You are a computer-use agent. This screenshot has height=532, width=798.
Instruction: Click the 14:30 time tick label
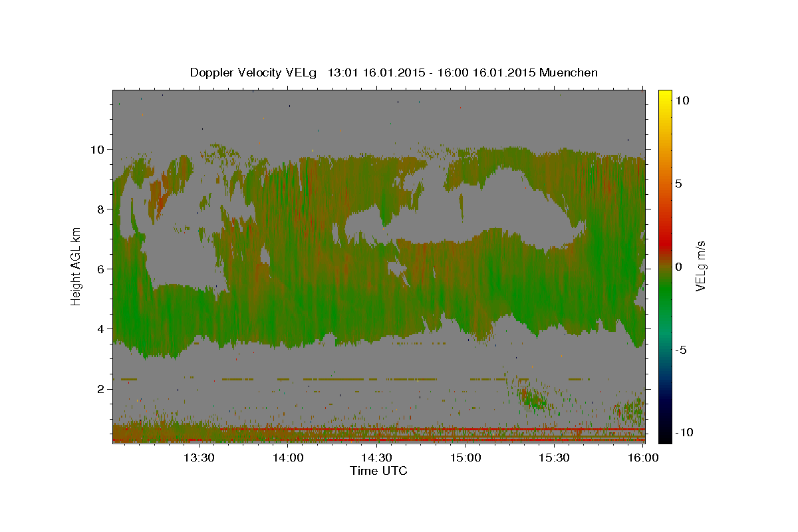[376, 458]
